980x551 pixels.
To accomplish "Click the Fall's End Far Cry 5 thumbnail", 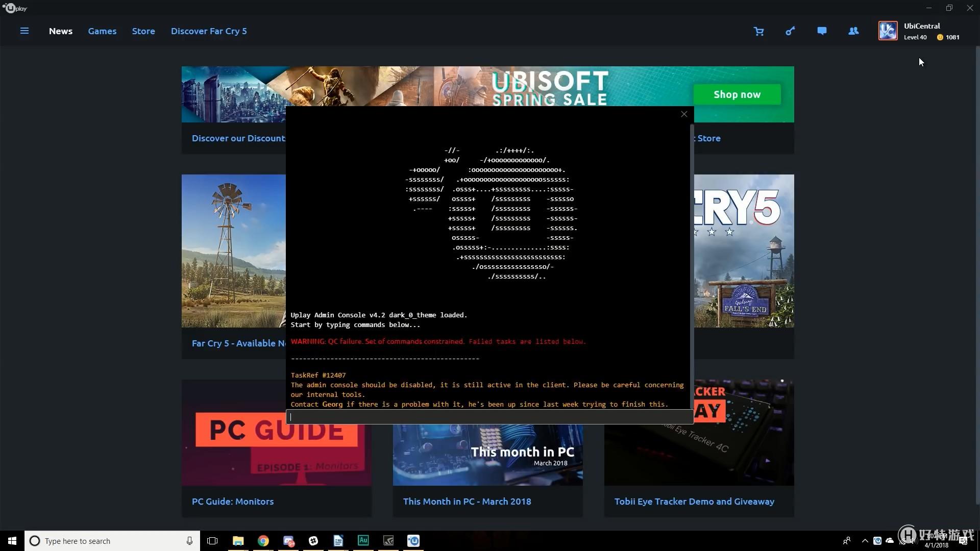I will click(744, 251).
